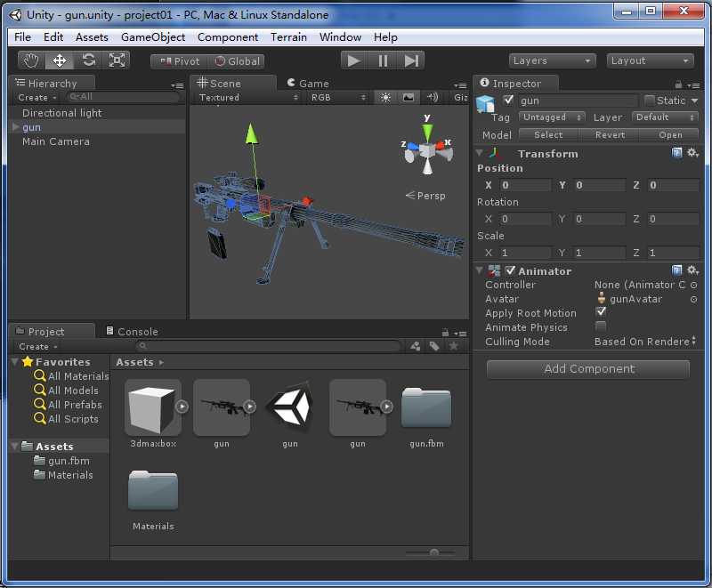This screenshot has width=712, height=588.
Task: Open the Gizmos dropdown in Scene view
Action: 460,98
